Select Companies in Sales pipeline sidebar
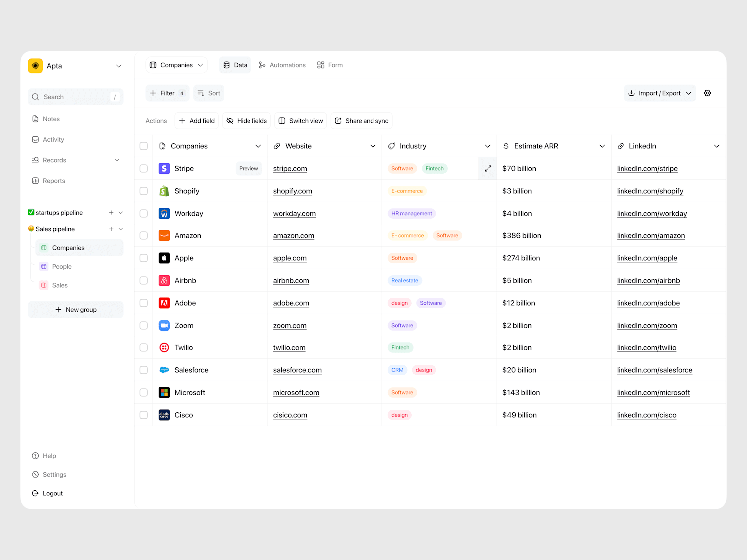Viewport: 747px width, 560px height. click(x=79, y=248)
